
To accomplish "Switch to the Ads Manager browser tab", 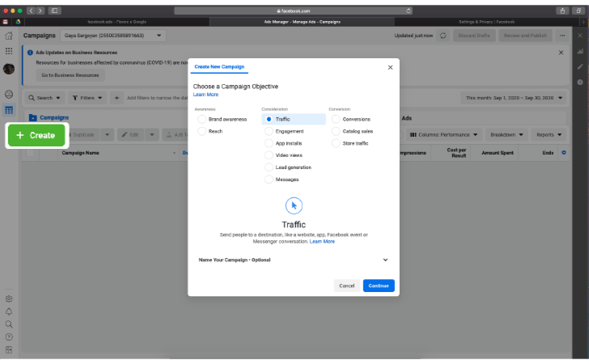I will 302,22.
